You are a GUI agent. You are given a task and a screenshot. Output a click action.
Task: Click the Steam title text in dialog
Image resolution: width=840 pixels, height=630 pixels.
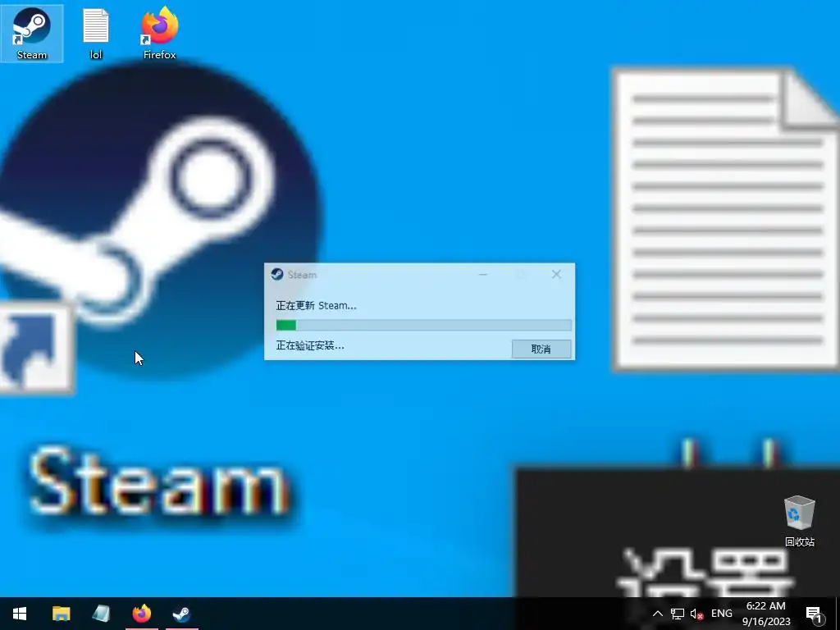(302, 275)
